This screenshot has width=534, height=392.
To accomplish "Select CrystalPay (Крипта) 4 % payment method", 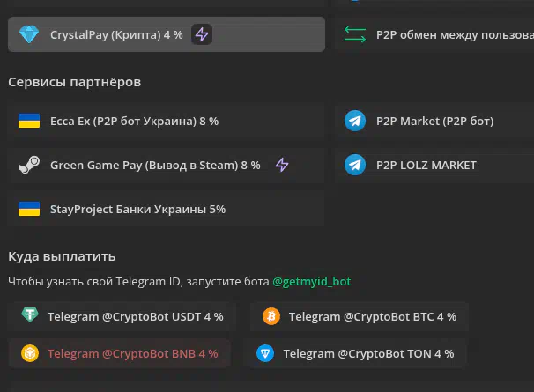I will pos(167,34).
